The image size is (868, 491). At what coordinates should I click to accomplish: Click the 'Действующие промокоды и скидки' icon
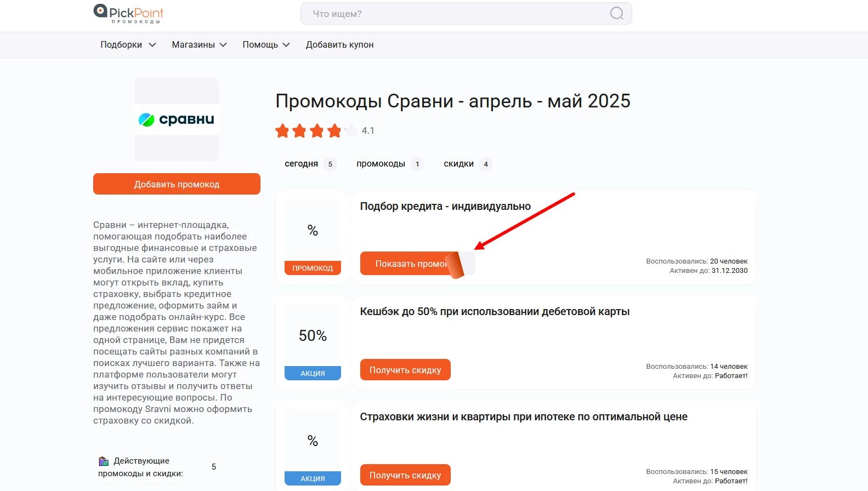(104, 461)
